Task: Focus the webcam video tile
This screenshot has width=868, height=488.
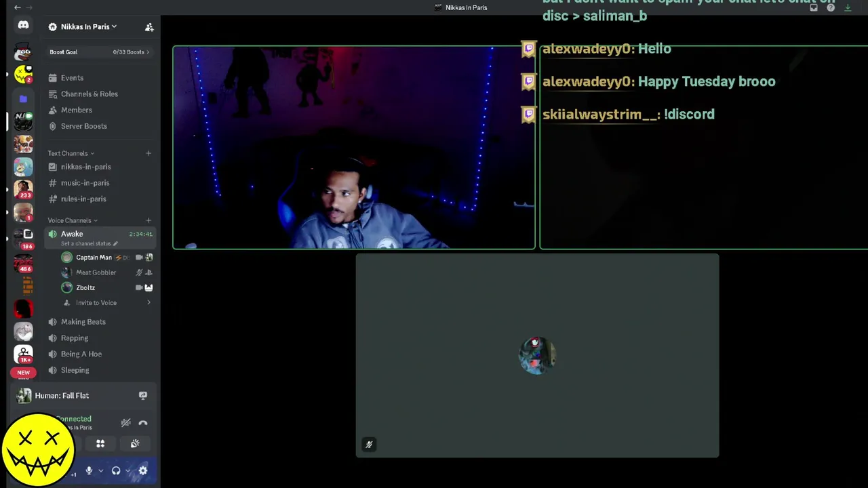Action: 354,148
